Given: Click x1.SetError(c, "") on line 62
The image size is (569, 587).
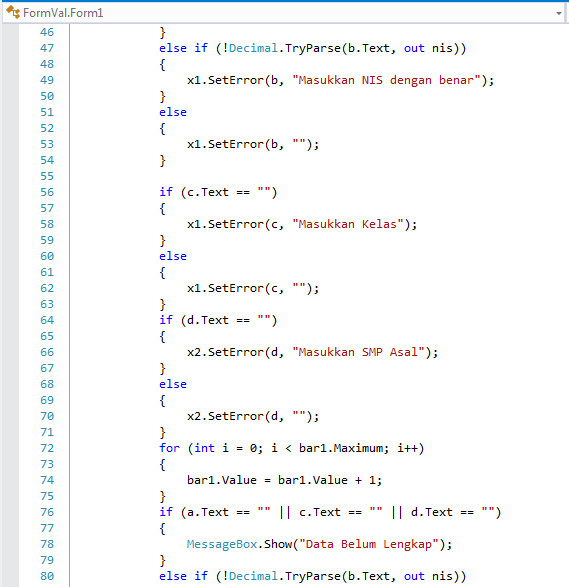Looking at the screenshot, I should pyautogui.click(x=253, y=289).
